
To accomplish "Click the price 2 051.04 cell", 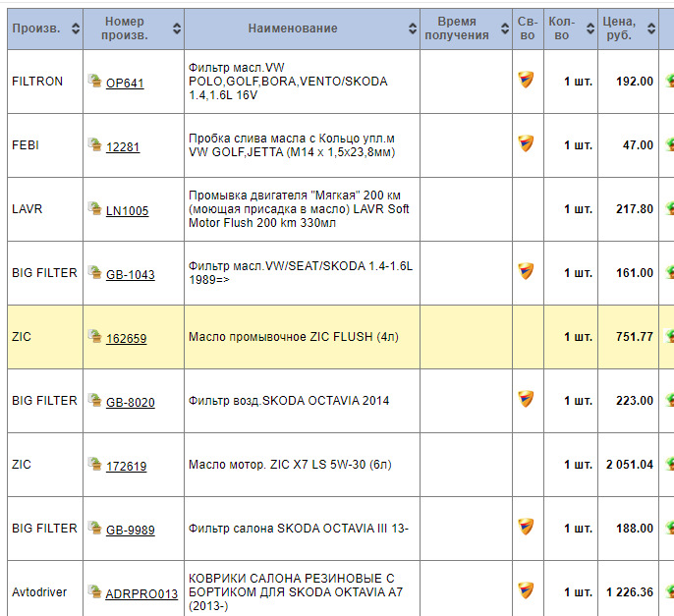I will point(628,465).
